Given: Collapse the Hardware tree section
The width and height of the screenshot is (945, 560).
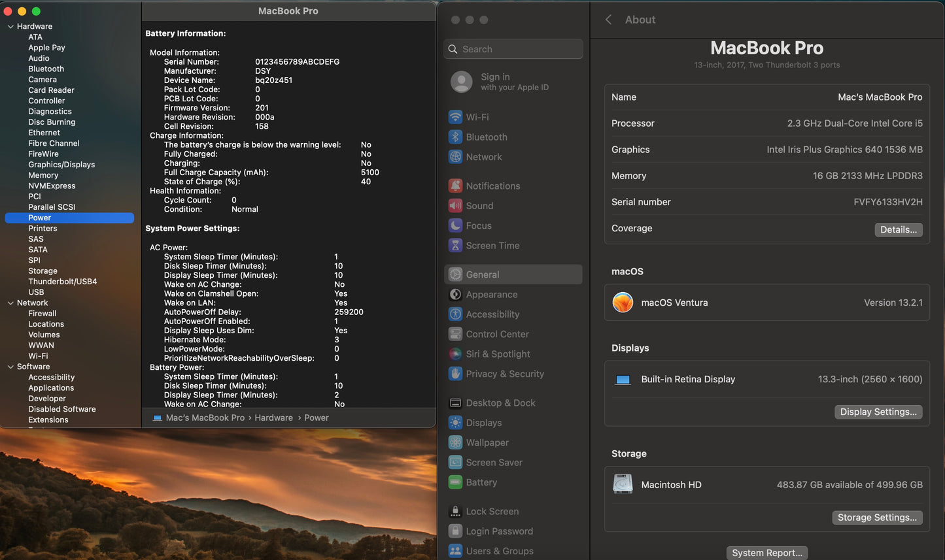Looking at the screenshot, I should (10, 27).
